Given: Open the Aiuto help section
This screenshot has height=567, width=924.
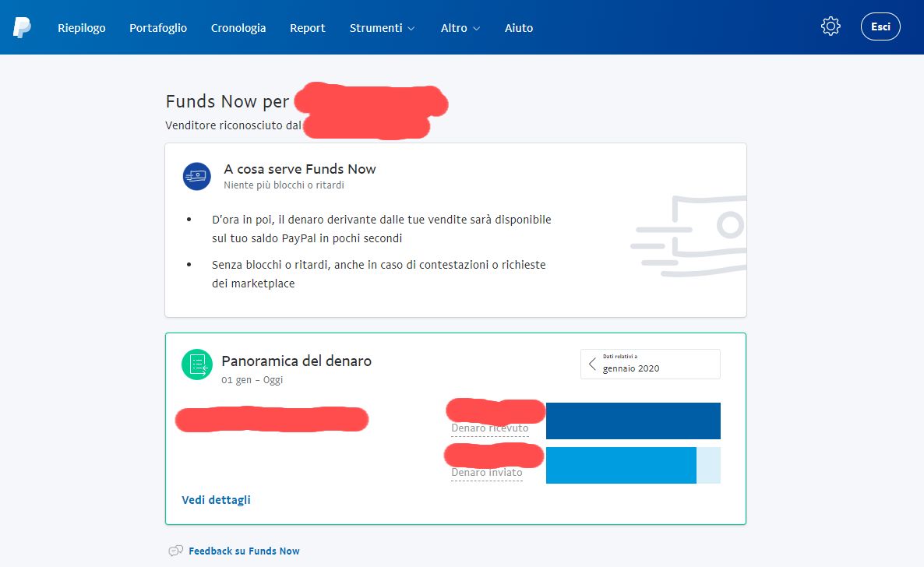Looking at the screenshot, I should click(x=518, y=27).
